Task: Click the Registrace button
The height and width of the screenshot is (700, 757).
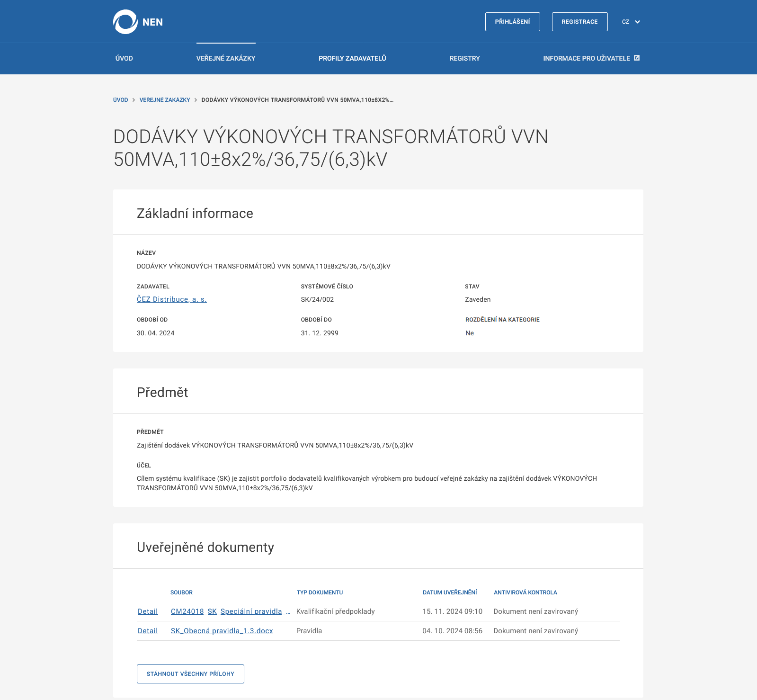Action: [580, 22]
